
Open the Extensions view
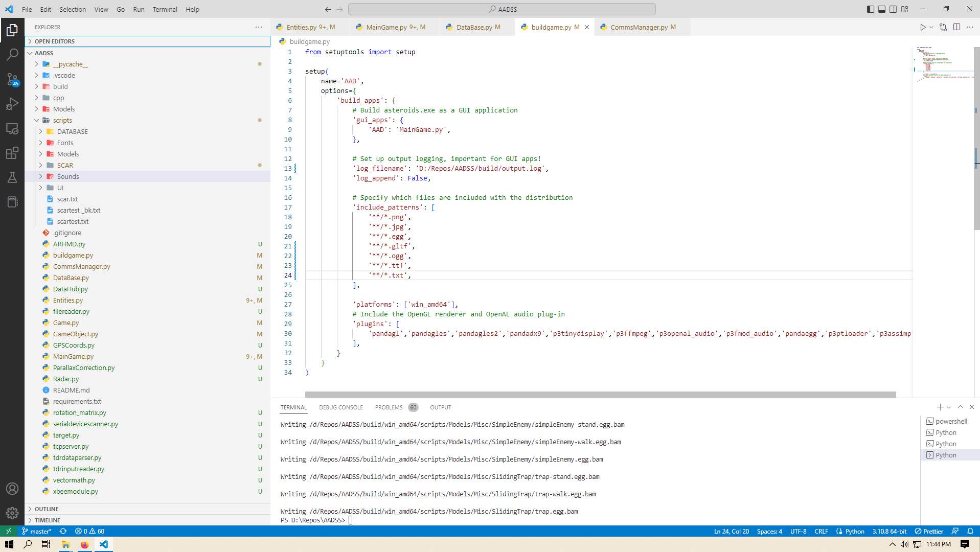[12, 153]
